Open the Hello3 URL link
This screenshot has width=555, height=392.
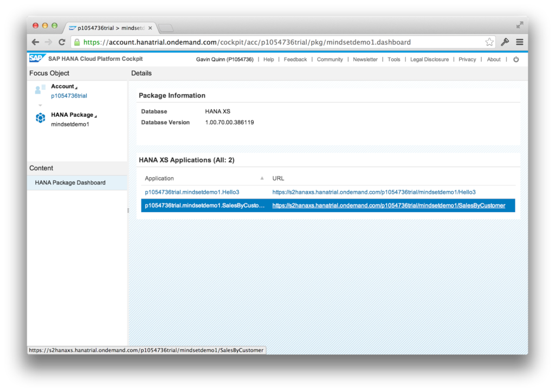tap(374, 192)
